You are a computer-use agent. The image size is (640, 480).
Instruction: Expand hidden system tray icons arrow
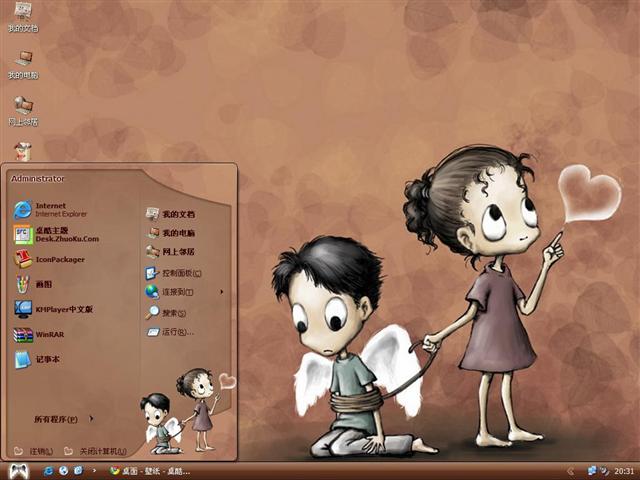click(571, 471)
